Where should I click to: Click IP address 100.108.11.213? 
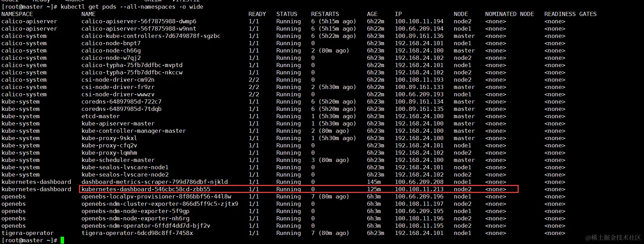[419, 189]
